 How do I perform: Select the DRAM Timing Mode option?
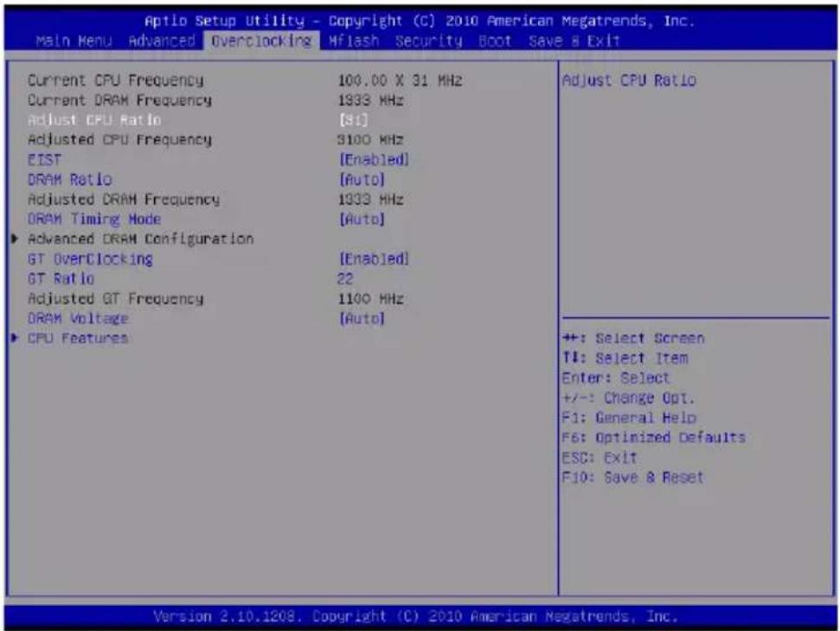tap(94, 219)
